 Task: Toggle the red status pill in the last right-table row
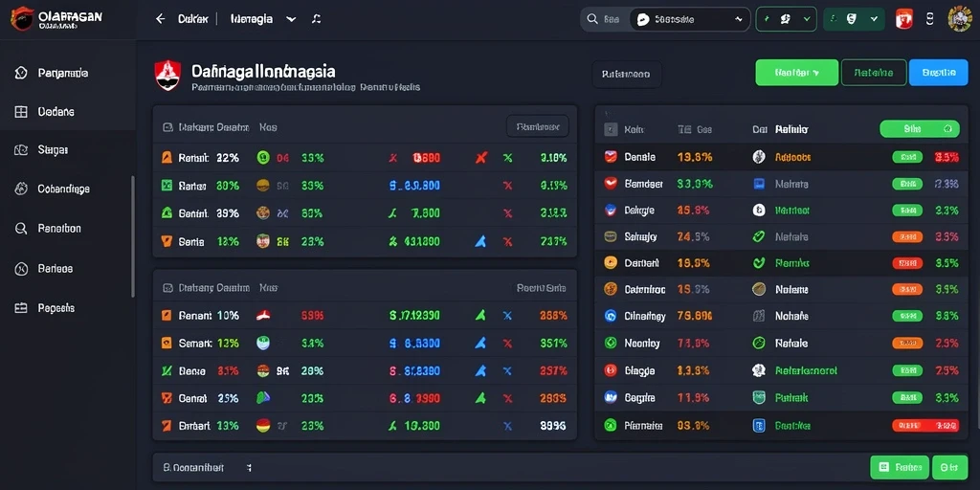(x=925, y=426)
